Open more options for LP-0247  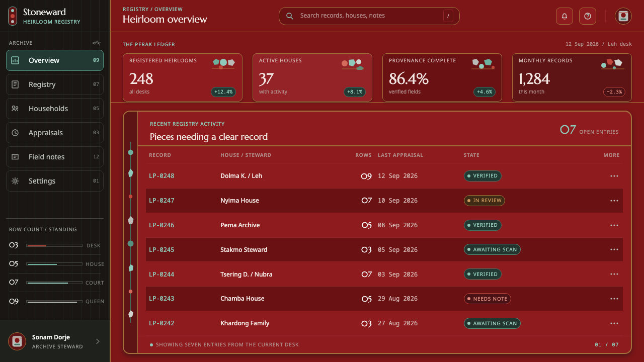pyautogui.click(x=614, y=201)
